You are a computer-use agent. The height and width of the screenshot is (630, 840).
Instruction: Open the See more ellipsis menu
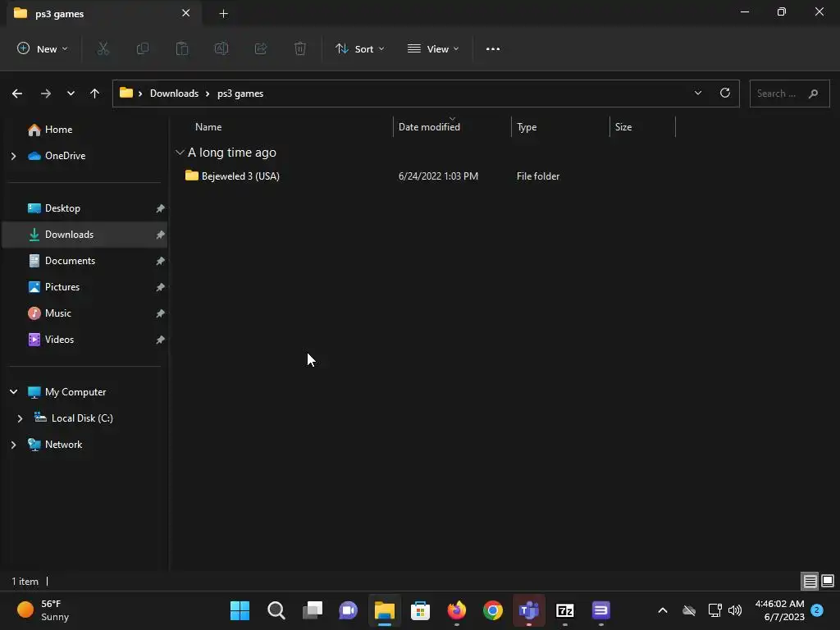493,48
